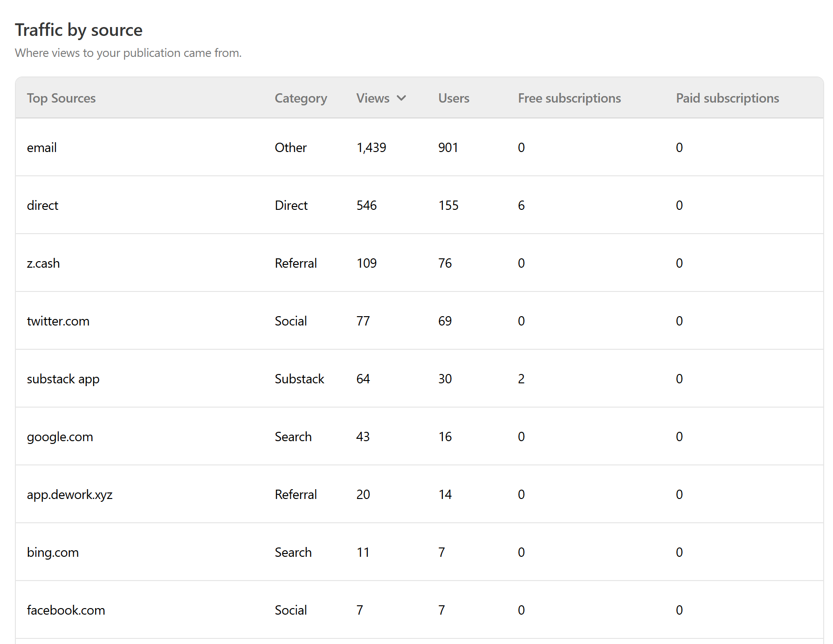Viewport: 833px width, 644px height.
Task: Select the twitter.com source name
Action: (58, 321)
